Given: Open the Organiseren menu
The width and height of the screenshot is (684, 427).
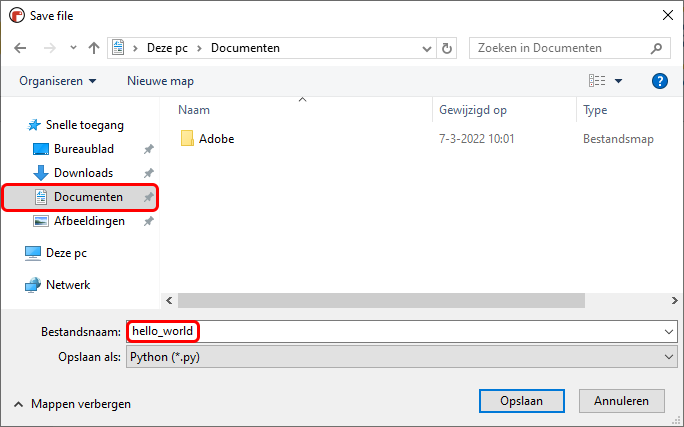Looking at the screenshot, I should coord(57,81).
